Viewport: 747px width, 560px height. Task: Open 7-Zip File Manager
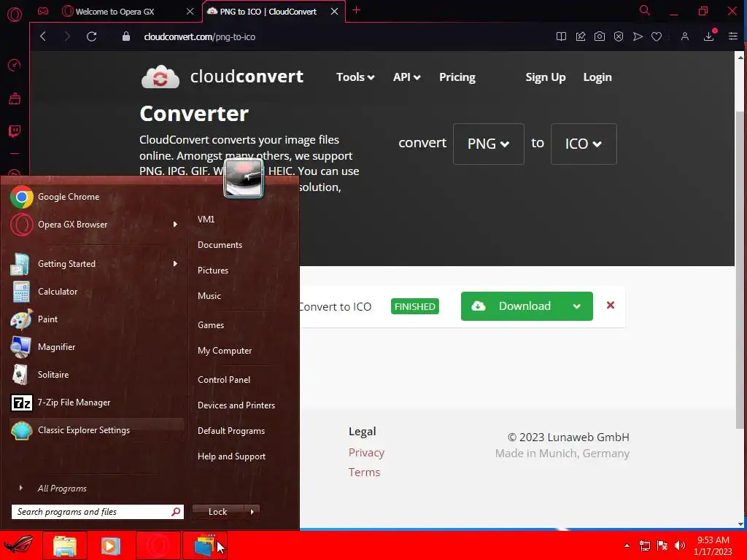click(x=96, y=402)
